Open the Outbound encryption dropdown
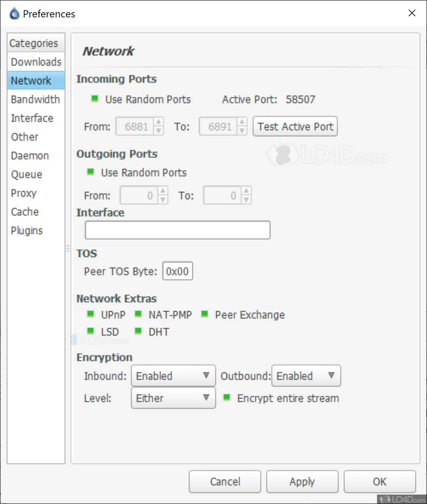This screenshot has width=427, height=504. click(306, 376)
